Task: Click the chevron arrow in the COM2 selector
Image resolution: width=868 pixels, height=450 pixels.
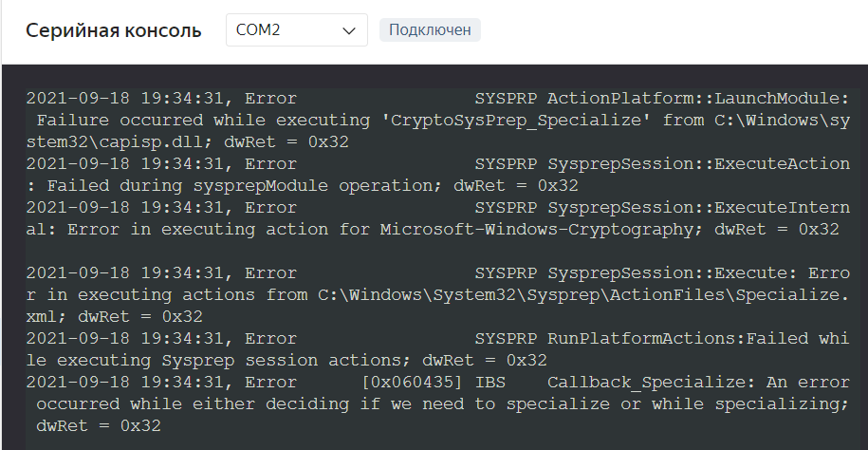Action: pyautogui.click(x=345, y=30)
